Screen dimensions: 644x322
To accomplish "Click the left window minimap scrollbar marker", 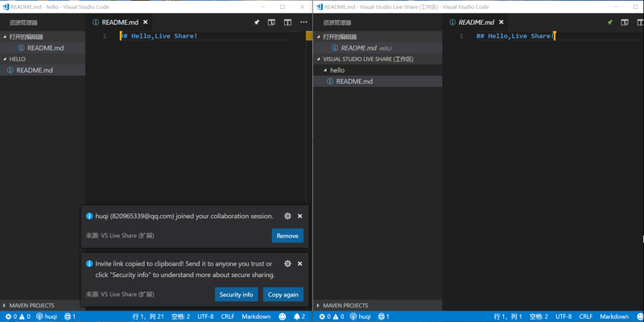I will click(309, 36).
